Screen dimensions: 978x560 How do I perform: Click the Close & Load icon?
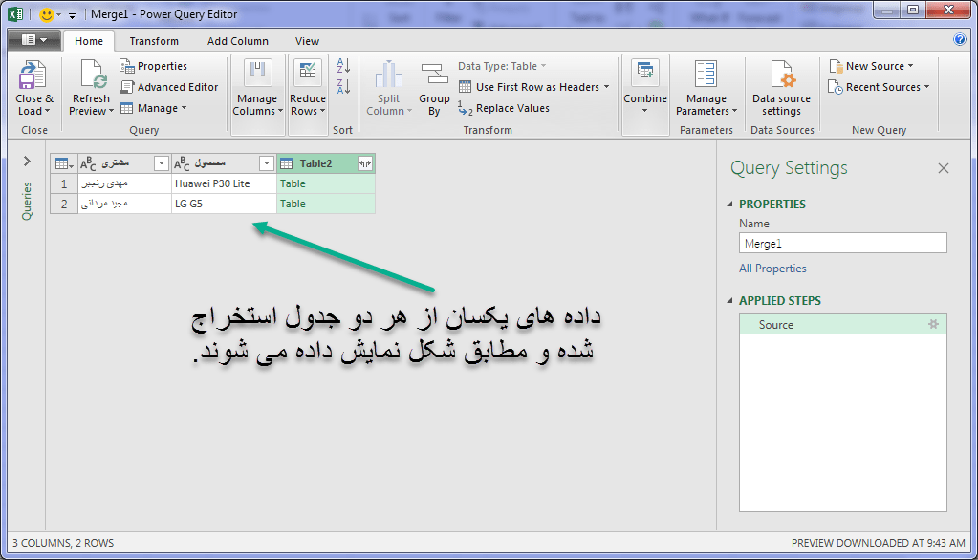pyautogui.click(x=32, y=75)
